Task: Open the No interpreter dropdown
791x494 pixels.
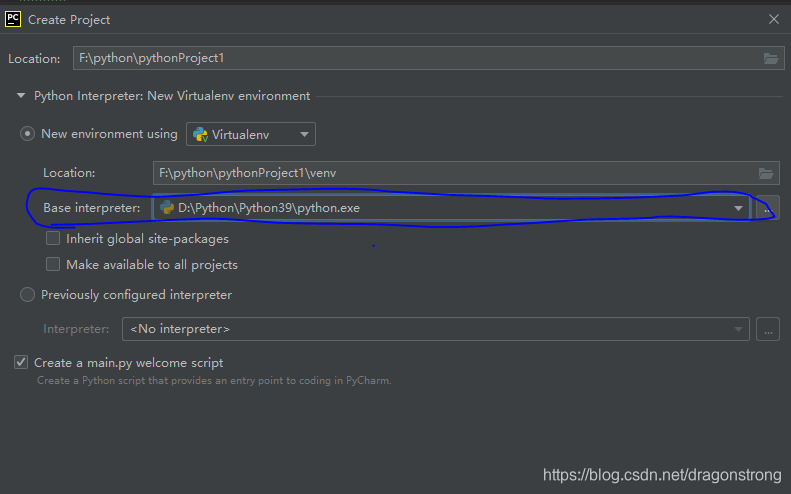Action: click(436, 329)
